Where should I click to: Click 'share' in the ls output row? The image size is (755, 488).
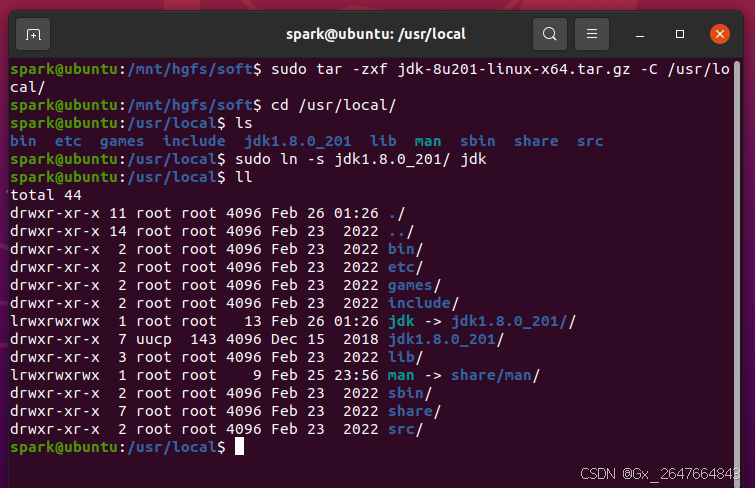(x=536, y=141)
